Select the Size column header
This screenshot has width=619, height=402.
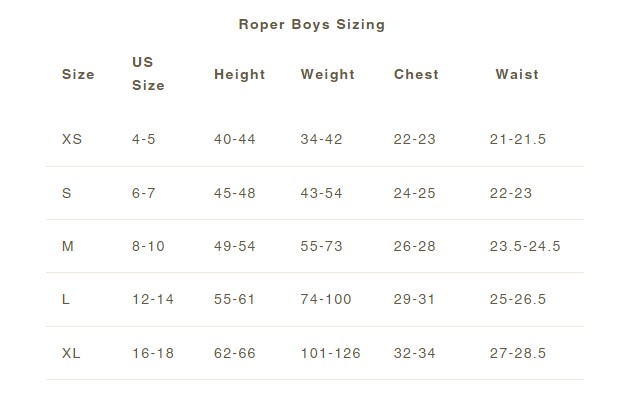click(x=78, y=74)
